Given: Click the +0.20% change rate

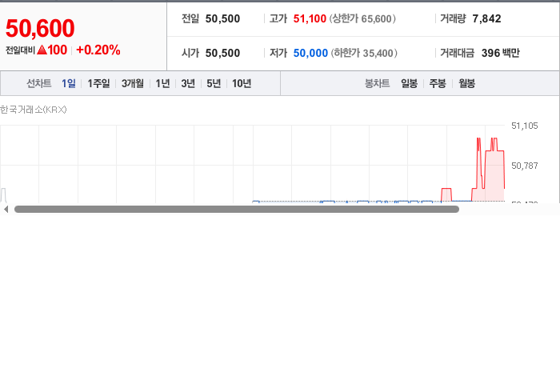Looking at the screenshot, I should pos(98,50).
